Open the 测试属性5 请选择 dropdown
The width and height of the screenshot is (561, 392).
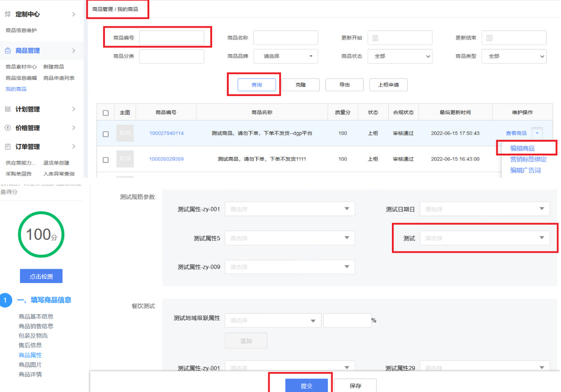289,238
